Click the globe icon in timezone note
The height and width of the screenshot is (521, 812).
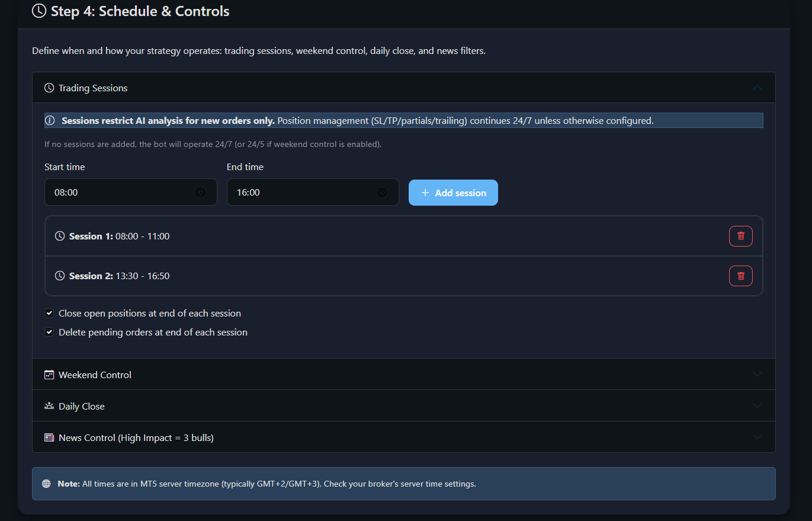point(46,484)
